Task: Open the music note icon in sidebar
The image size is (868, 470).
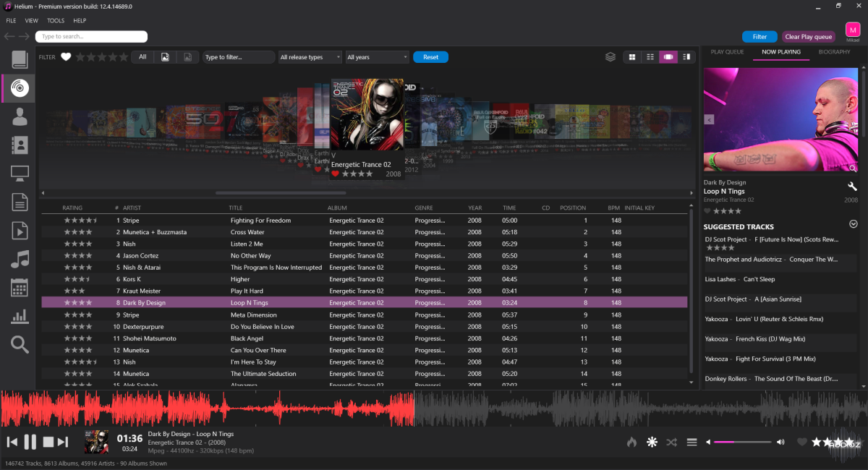Action: [x=20, y=259]
